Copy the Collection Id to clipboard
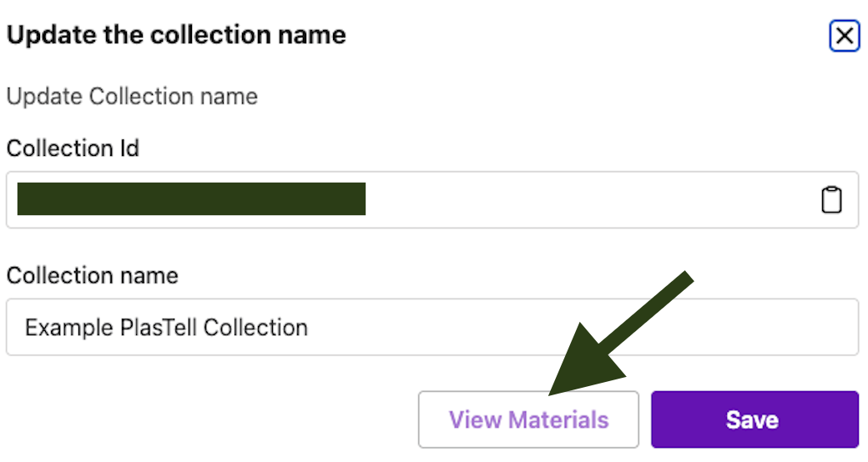Viewport: 868px width, 462px height. [x=831, y=200]
